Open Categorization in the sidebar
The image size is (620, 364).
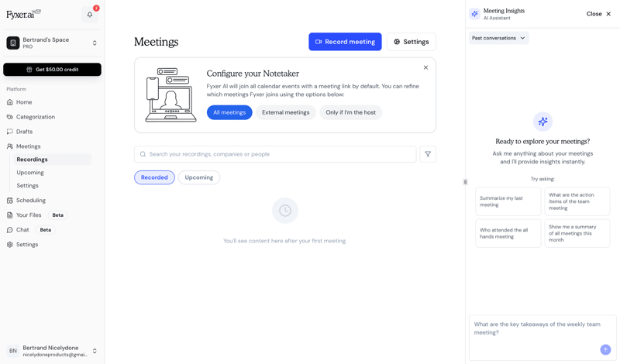tap(35, 117)
